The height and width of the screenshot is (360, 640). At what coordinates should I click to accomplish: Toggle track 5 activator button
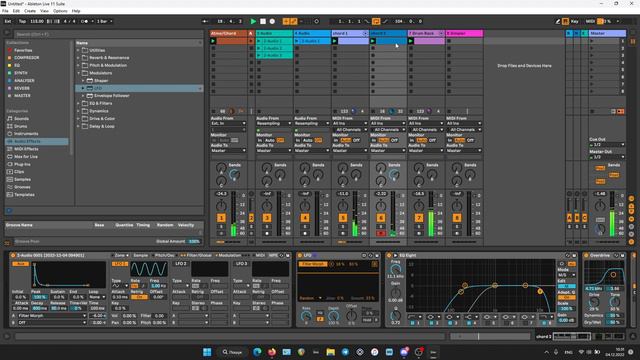point(343,218)
